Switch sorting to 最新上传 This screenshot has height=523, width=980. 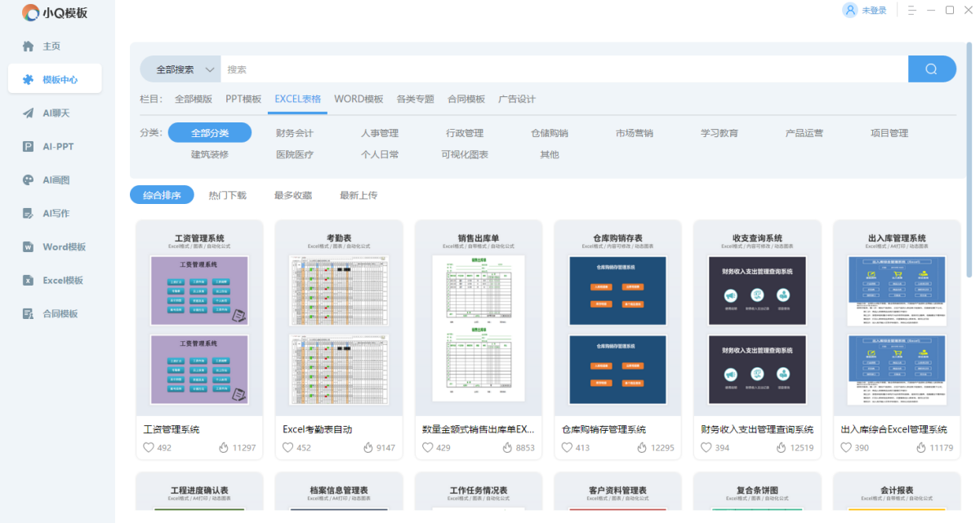359,195
